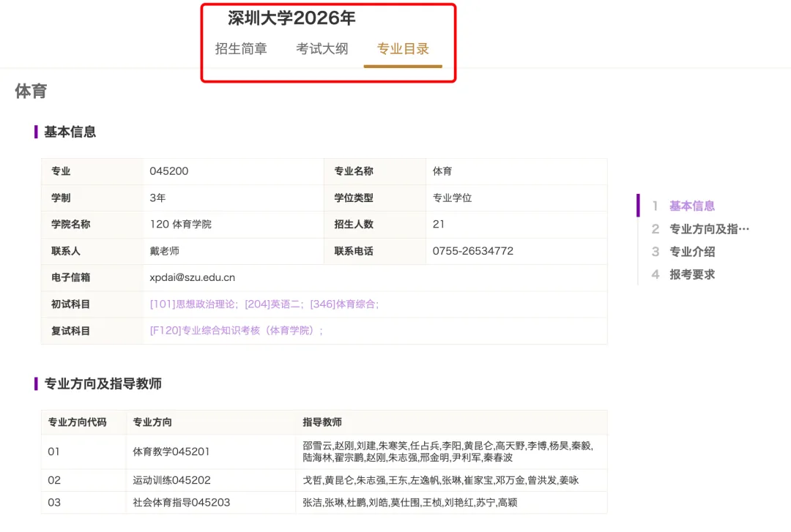
Task: Click the enrollment number 21
Action: click(439, 224)
